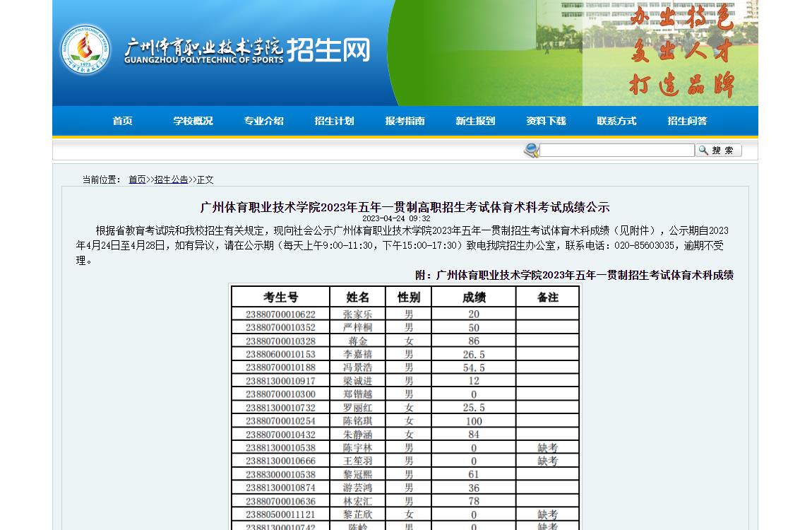Click the 备注 column header

coord(547,297)
